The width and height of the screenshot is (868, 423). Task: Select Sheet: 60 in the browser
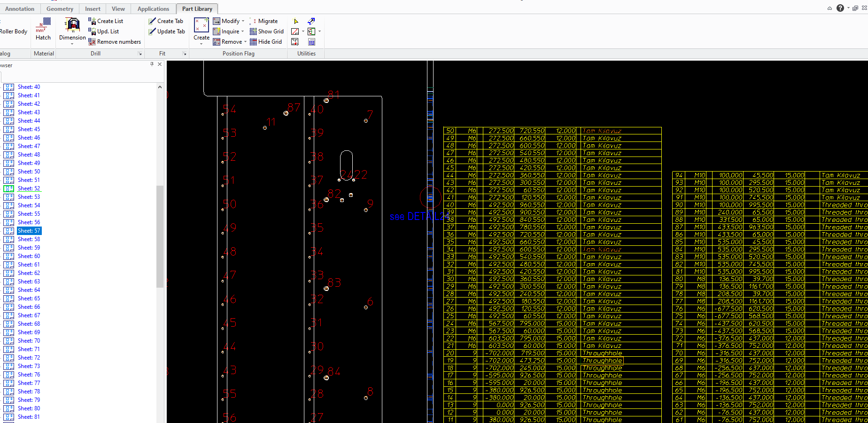[x=29, y=256]
